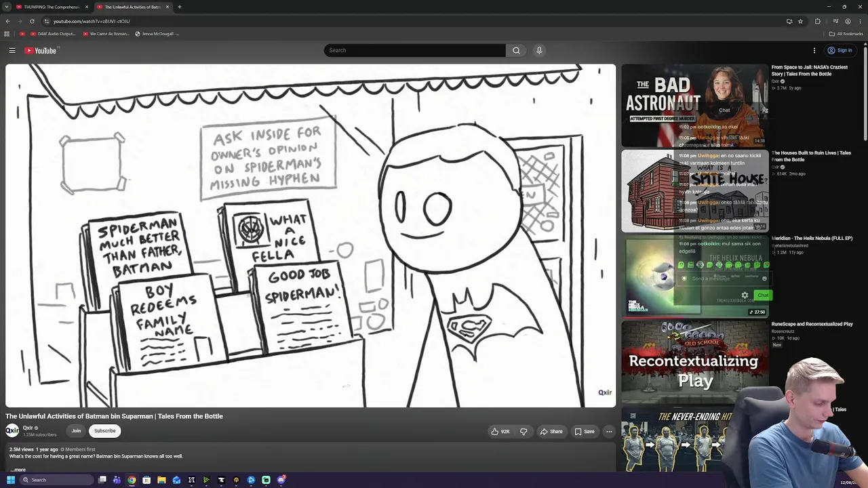Open the Qxir channel name link
Viewport: 868px width, 488px height.
[x=28, y=428]
